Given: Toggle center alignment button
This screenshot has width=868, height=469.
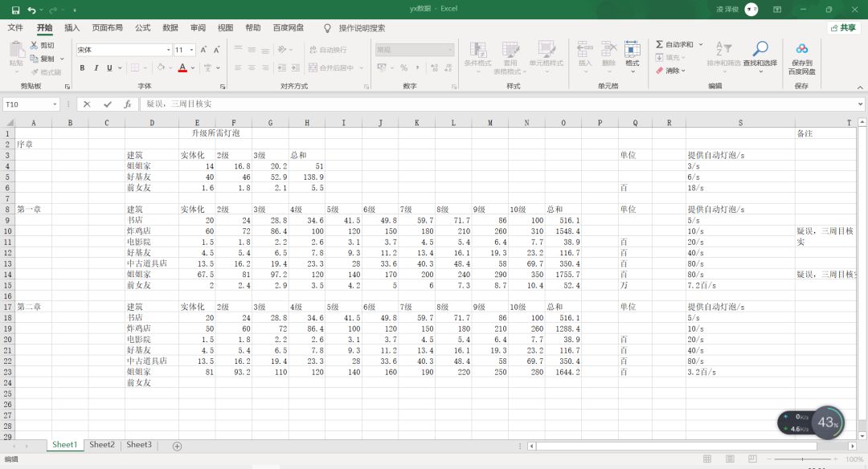Looking at the screenshot, I should (x=252, y=68).
